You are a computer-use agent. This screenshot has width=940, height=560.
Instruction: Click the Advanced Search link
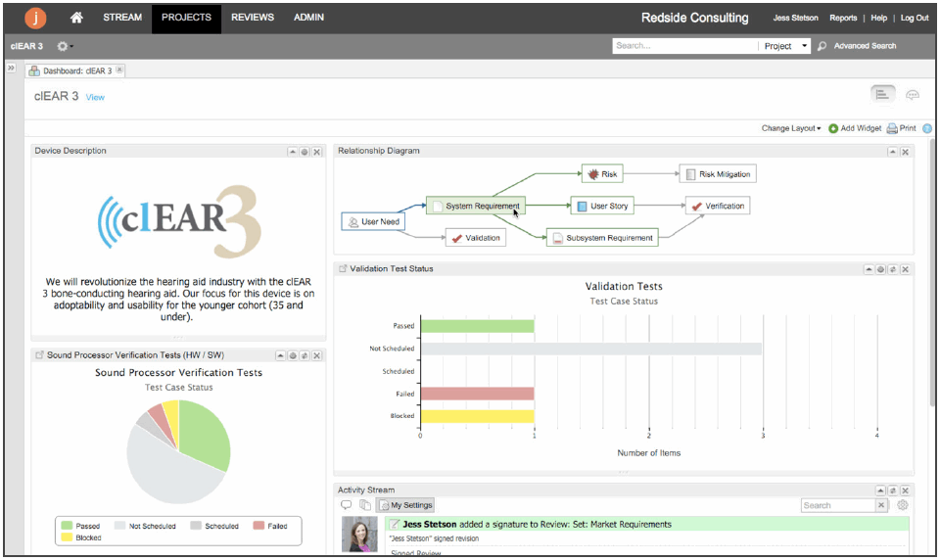865,46
